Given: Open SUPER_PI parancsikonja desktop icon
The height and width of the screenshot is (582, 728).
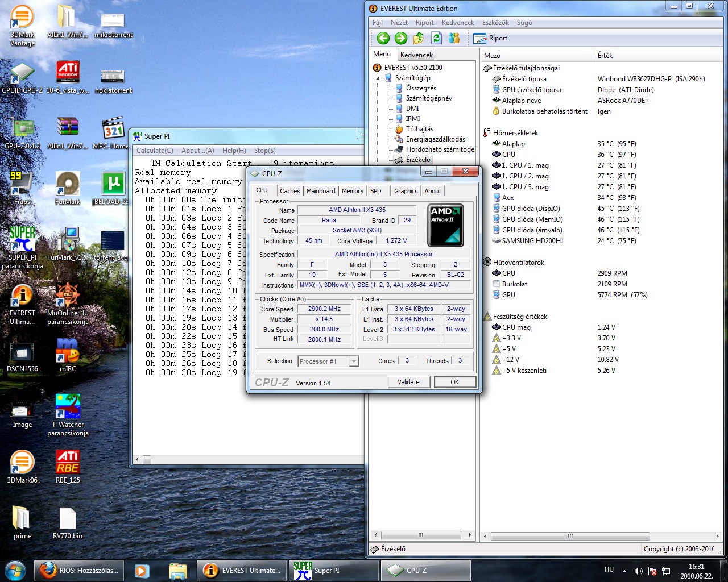Looking at the screenshot, I should coord(22,248).
